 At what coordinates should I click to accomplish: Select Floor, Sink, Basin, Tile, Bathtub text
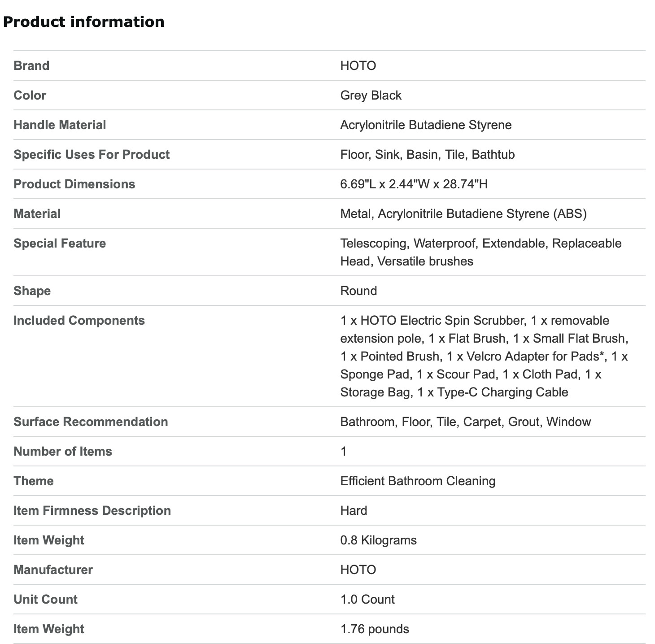428,154
